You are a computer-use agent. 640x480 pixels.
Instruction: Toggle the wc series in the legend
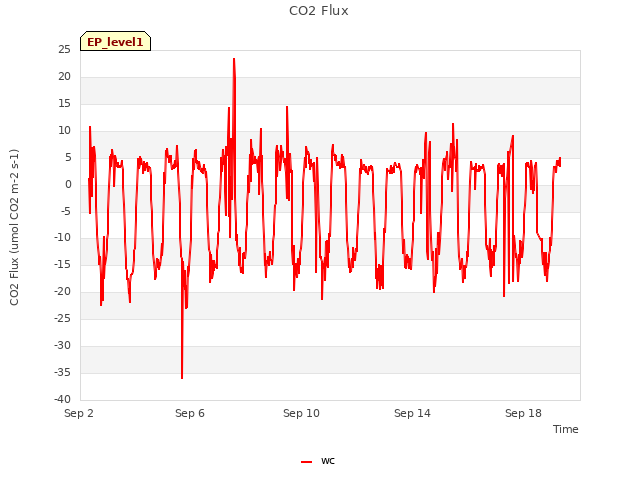tap(318, 461)
